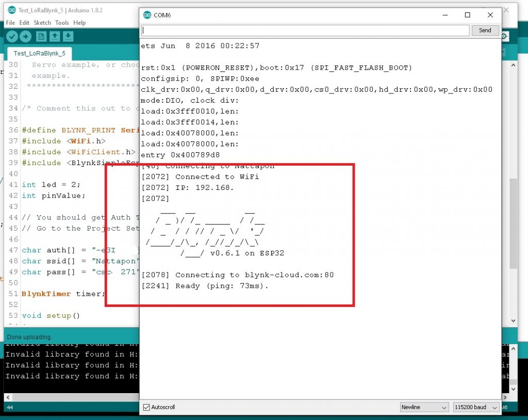Image resolution: width=528 pixels, height=420 pixels.
Task: Click the COM6 window Arduino logo icon
Action: (147, 15)
